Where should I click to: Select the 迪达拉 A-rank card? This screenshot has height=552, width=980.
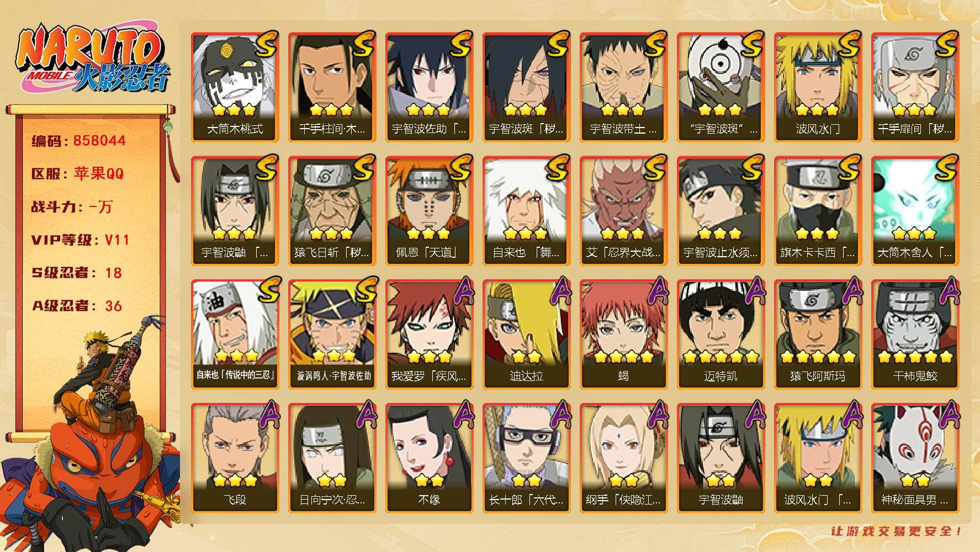click(x=526, y=334)
